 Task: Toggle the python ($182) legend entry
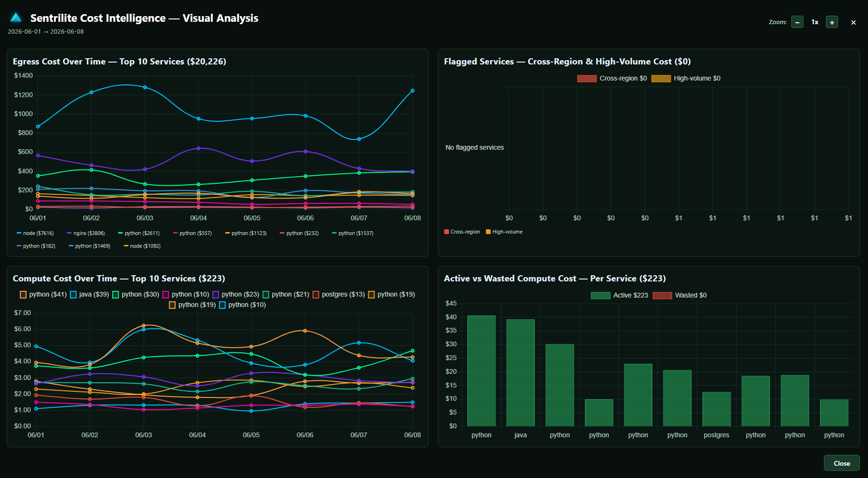point(36,246)
